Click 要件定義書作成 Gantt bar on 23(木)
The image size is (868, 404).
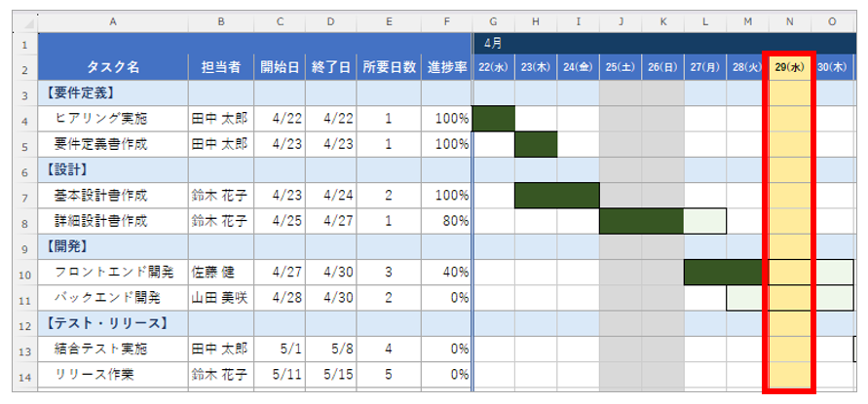click(x=536, y=145)
